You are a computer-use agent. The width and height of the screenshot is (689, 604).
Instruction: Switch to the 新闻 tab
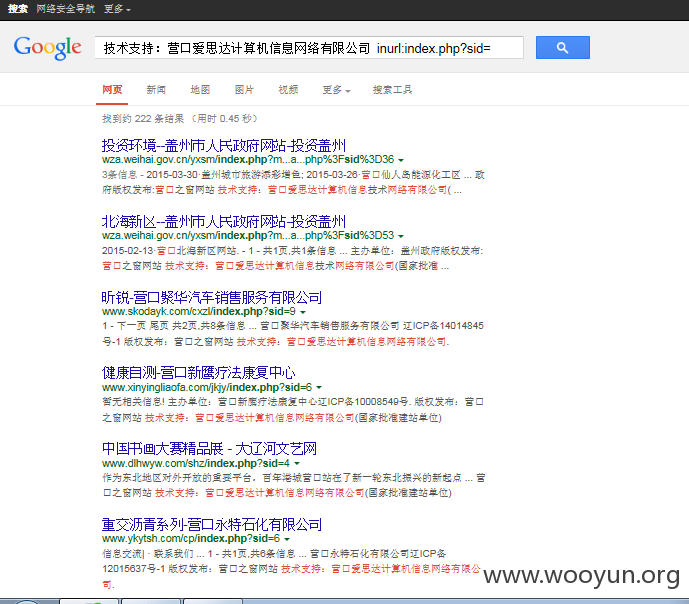pos(156,90)
